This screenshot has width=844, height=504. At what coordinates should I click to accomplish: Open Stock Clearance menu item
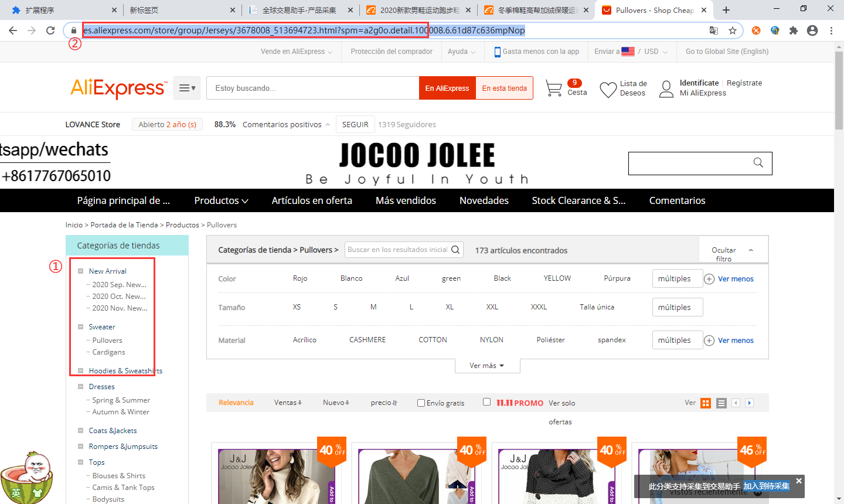578,200
